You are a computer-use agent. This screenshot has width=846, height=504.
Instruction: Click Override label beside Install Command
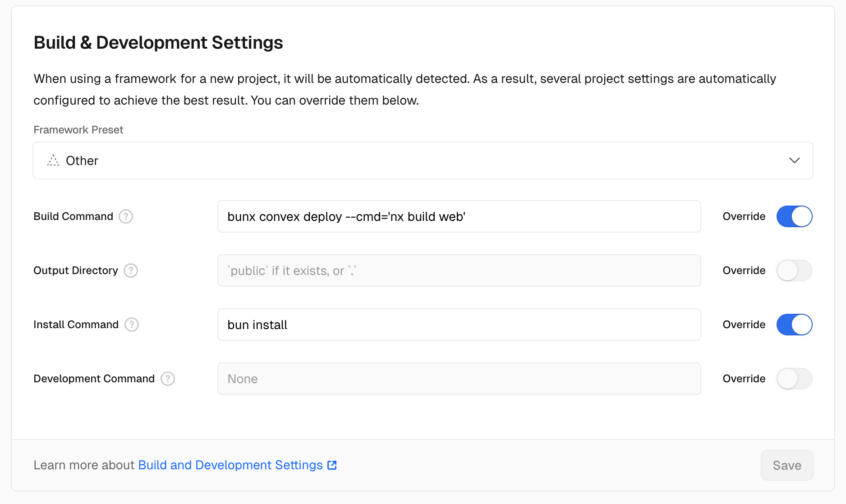[744, 325]
